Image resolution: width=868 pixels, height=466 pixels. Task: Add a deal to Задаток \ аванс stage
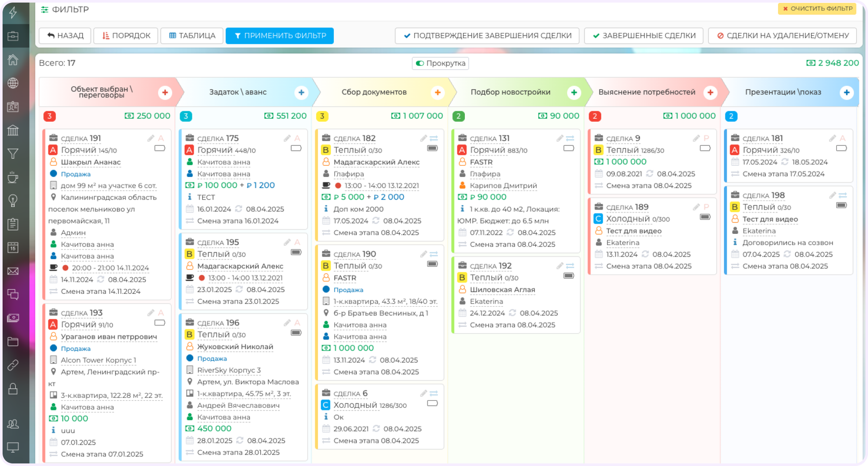(301, 92)
